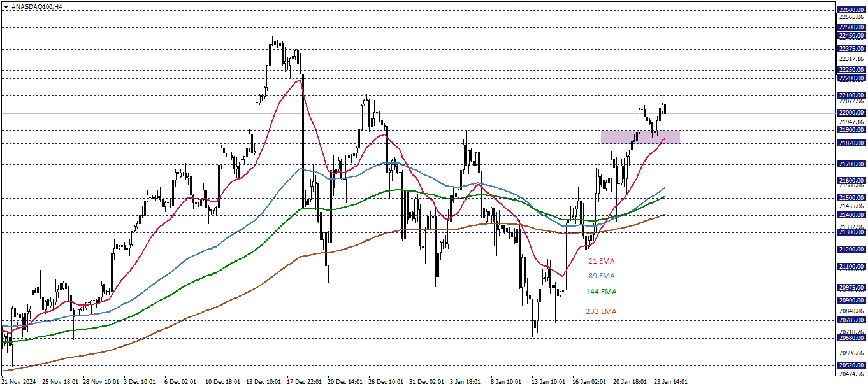Select the 20520.00 price level label
The width and height of the screenshot is (868, 389).
coord(851,365)
